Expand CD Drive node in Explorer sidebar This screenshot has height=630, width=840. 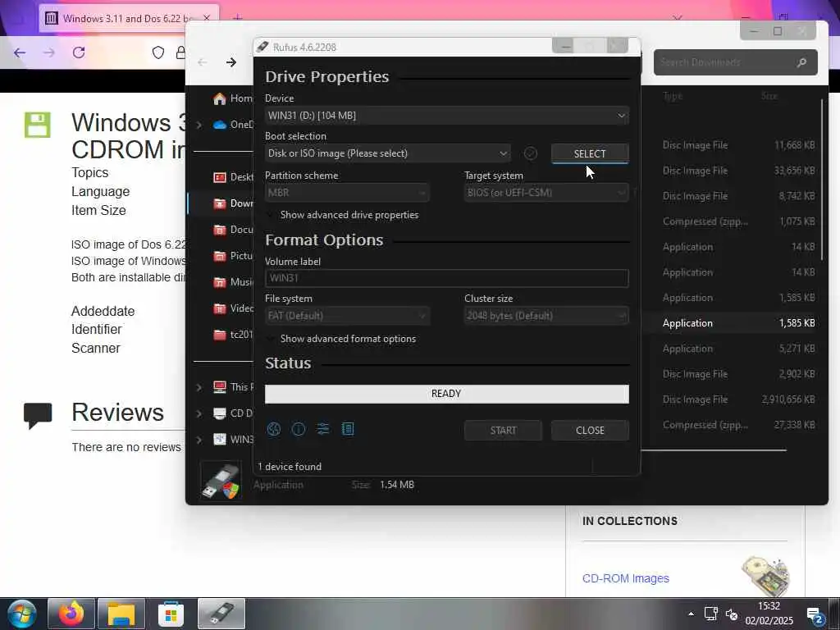point(199,413)
